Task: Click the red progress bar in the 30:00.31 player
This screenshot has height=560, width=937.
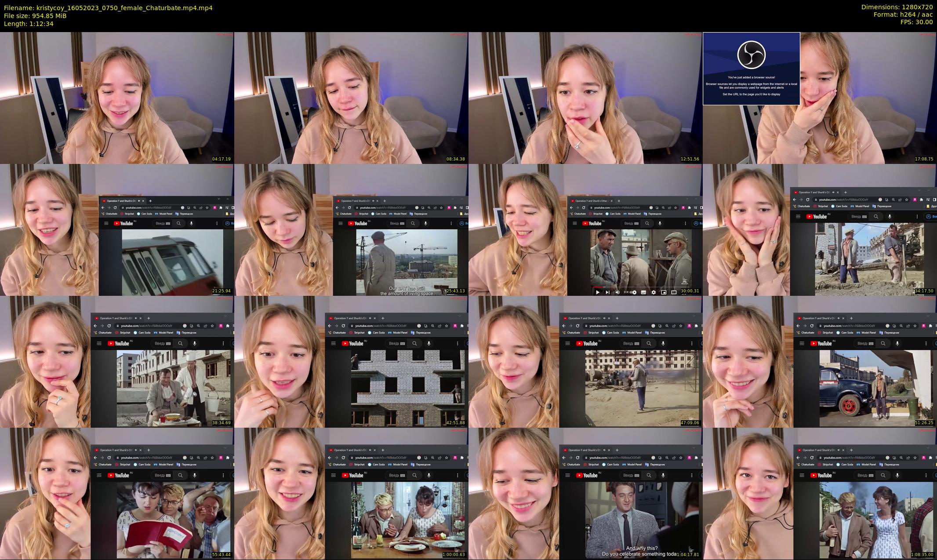Action: [x=598, y=287]
